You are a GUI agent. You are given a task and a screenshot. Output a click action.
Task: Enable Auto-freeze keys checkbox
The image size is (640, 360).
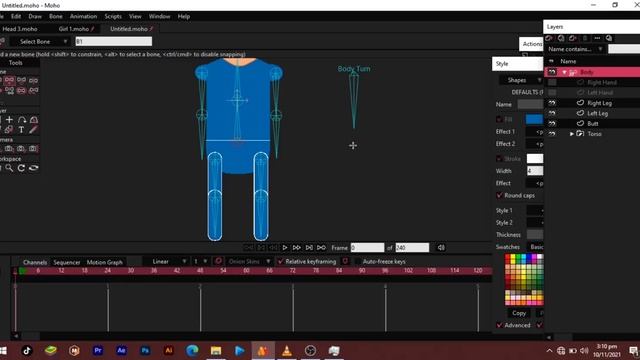click(x=358, y=261)
